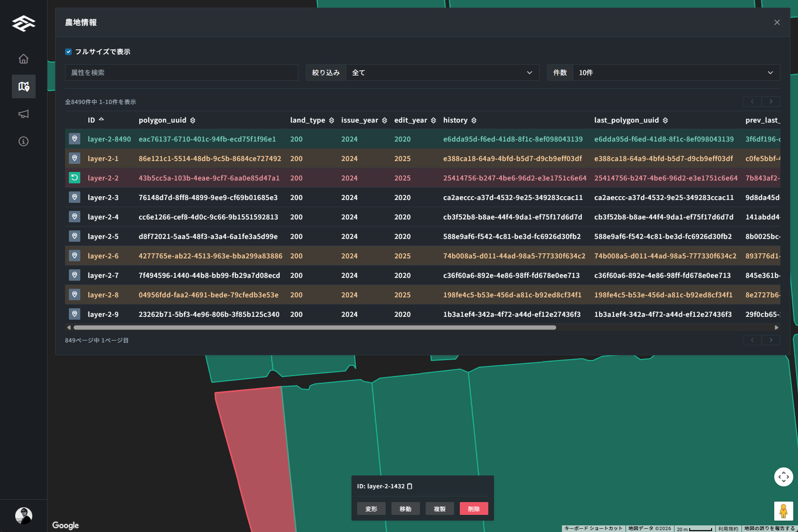Click the home icon in sidebar
This screenshot has width=798, height=532.
click(x=23, y=59)
